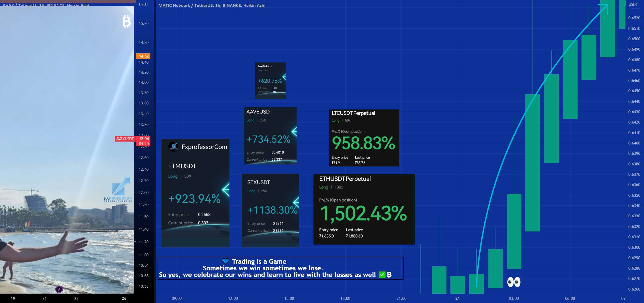Click the FTMUSDT entry price 0.2558
The width and height of the screenshot is (644, 303).
click(204, 214)
